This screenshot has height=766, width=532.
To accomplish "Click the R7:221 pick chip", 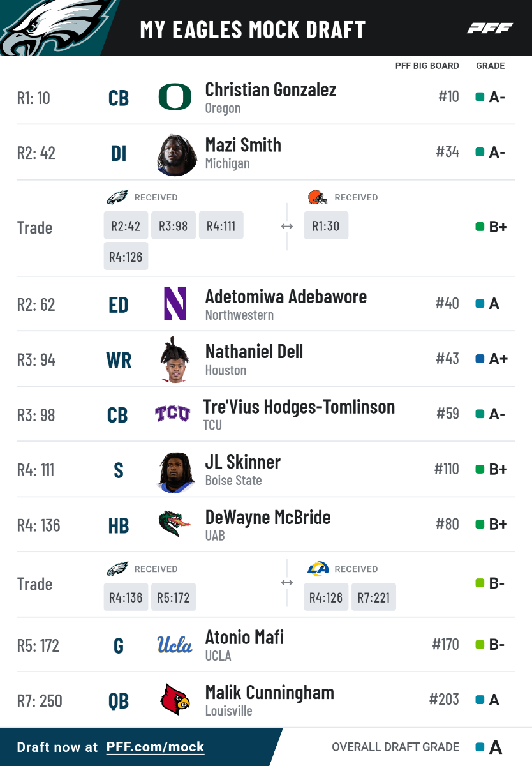I will point(373,597).
